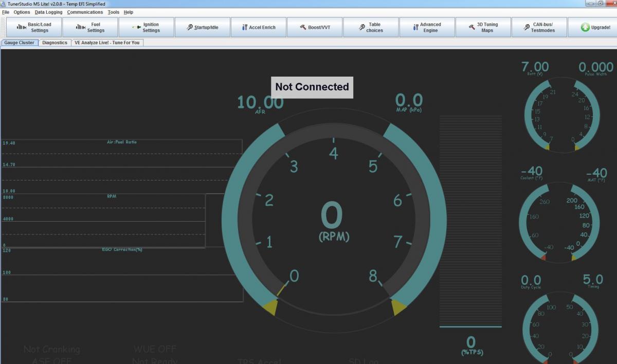Click the 8000 RPM graph label
The width and height of the screenshot is (617, 364).
coord(8,197)
